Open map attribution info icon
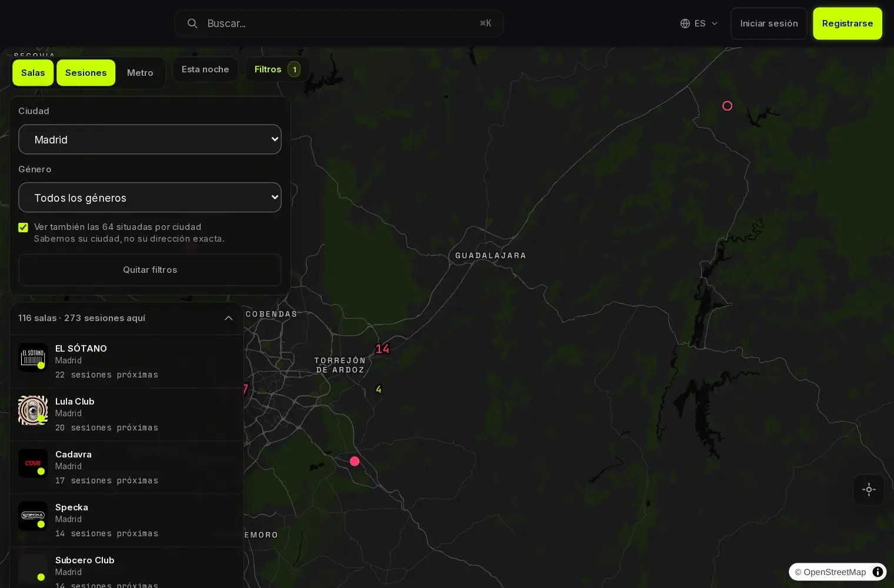 [878, 572]
